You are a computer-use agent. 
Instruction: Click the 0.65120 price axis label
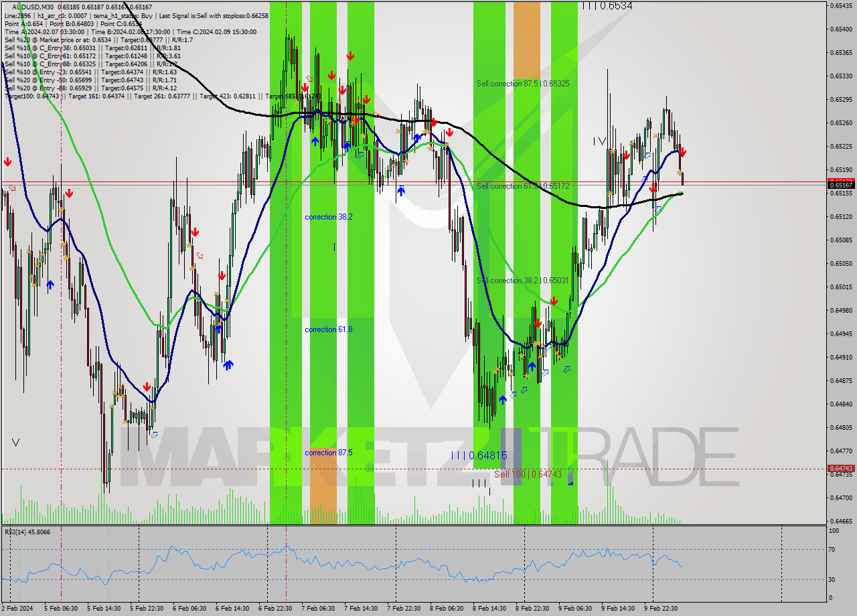point(841,216)
